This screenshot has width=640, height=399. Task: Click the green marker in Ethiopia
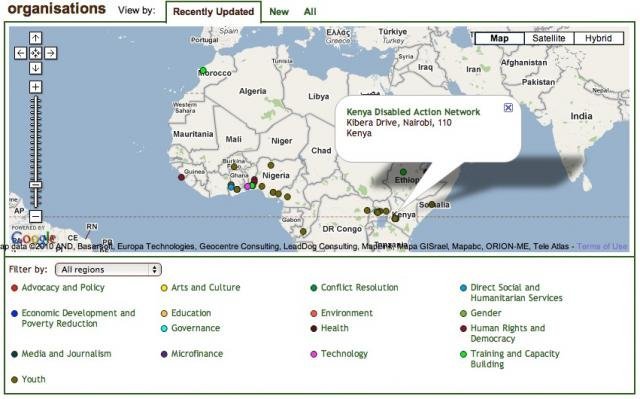click(x=403, y=172)
